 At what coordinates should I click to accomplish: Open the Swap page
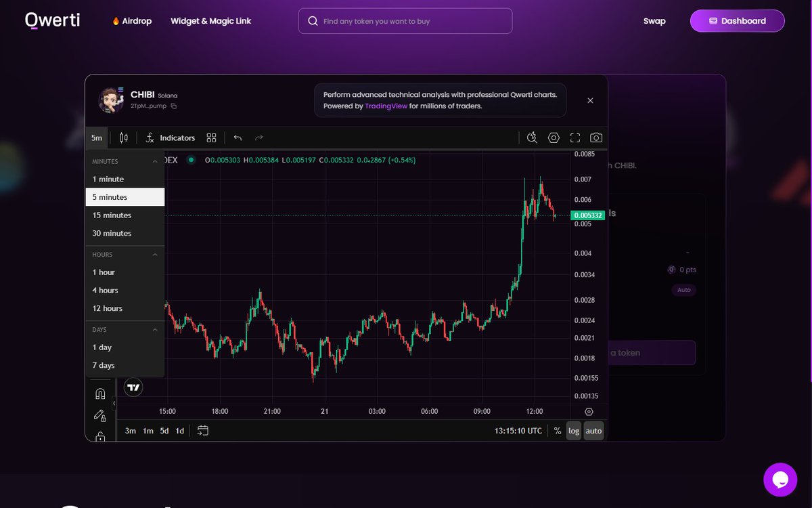click(x=654, y=21)
